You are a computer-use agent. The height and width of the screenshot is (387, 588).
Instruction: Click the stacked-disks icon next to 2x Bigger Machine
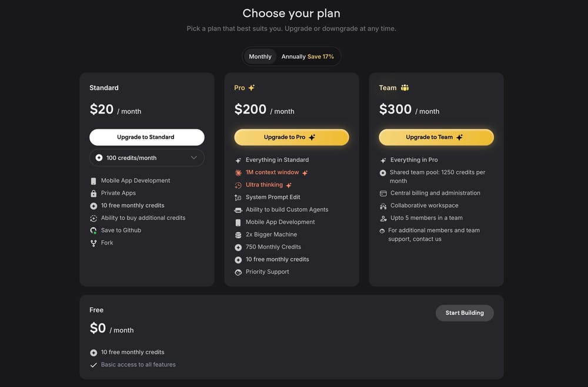coord(238,234)
